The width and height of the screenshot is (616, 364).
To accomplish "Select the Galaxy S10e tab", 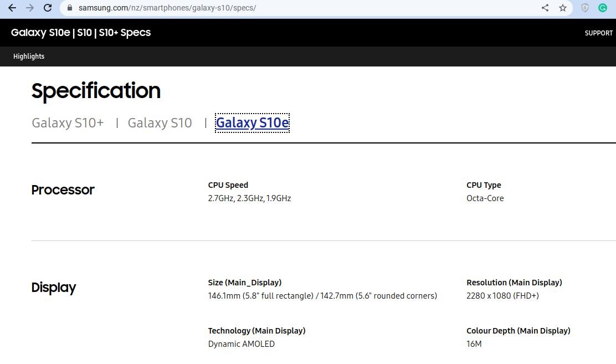I will click(252, 123).
